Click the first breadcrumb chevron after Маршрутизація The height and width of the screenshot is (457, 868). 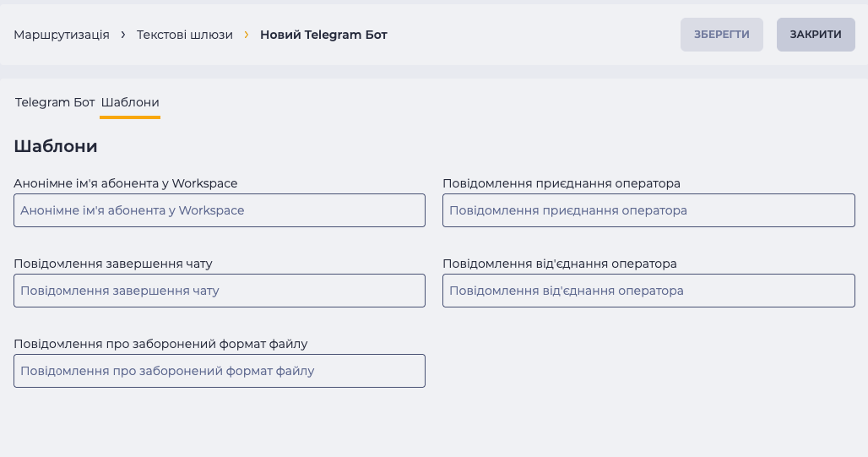click(x=123, y=35)
